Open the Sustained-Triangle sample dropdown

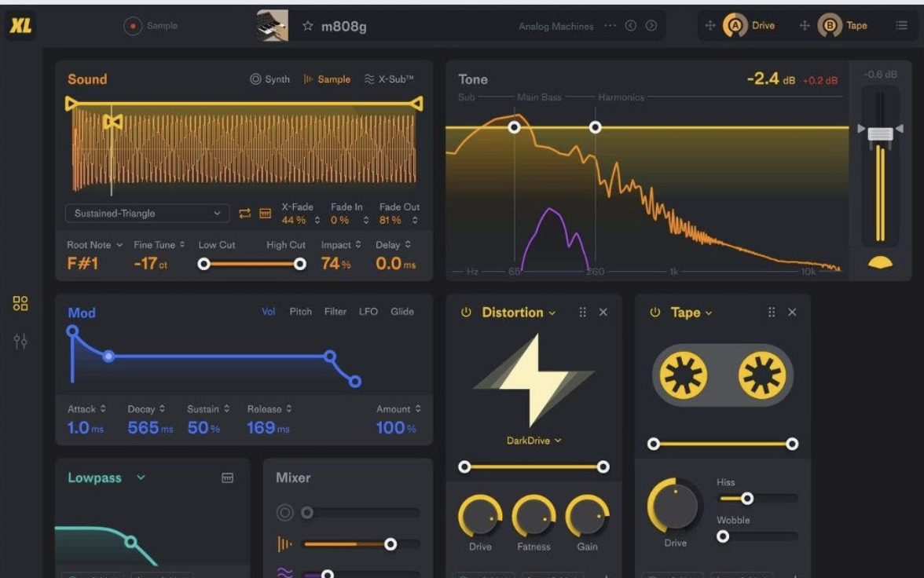pos(148,214)
